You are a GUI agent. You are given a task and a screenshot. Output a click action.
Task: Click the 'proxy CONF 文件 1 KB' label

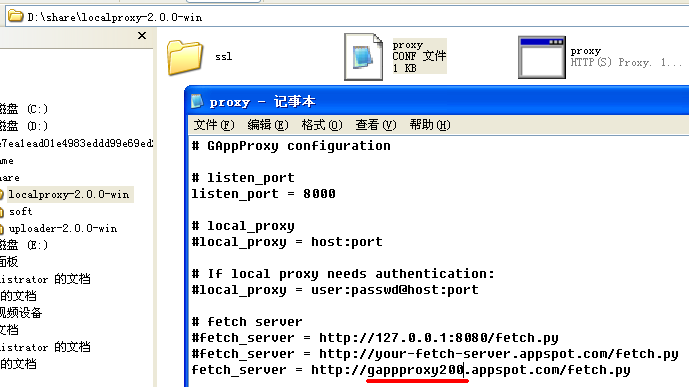[419, 56]
